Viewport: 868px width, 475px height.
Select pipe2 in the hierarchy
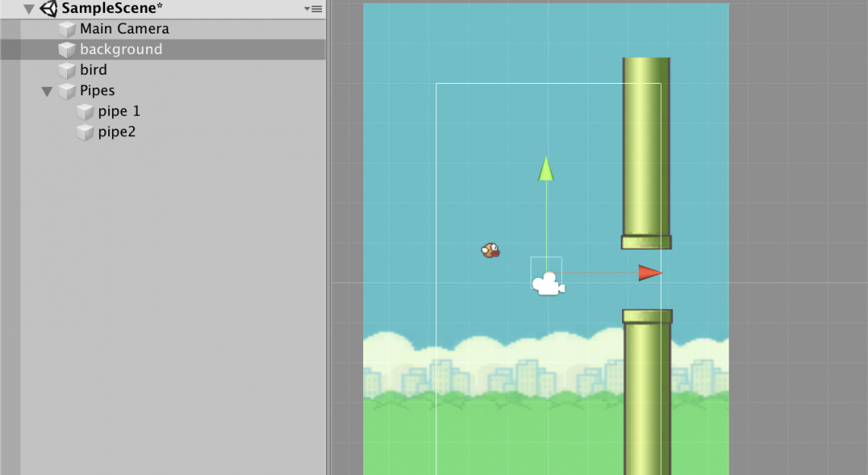(x=116, y=132)
